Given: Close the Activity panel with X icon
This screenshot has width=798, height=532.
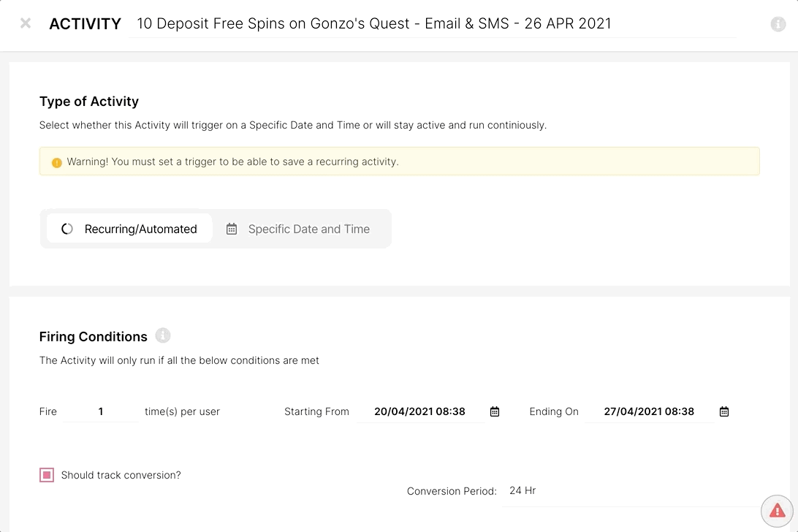Looking at the screenshot, I should pyautogui.click(x=26, y=23).
